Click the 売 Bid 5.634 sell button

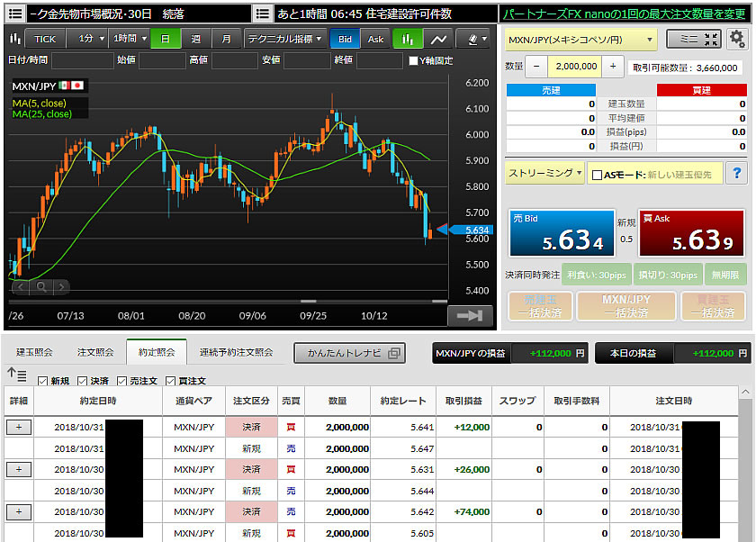[562, 233]
